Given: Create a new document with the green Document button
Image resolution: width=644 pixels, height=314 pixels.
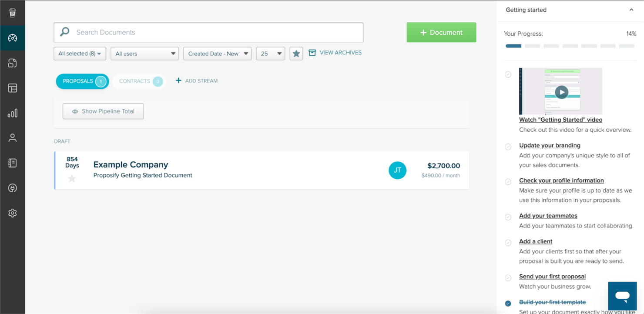Looking at the screenshot, I should 441,32.
